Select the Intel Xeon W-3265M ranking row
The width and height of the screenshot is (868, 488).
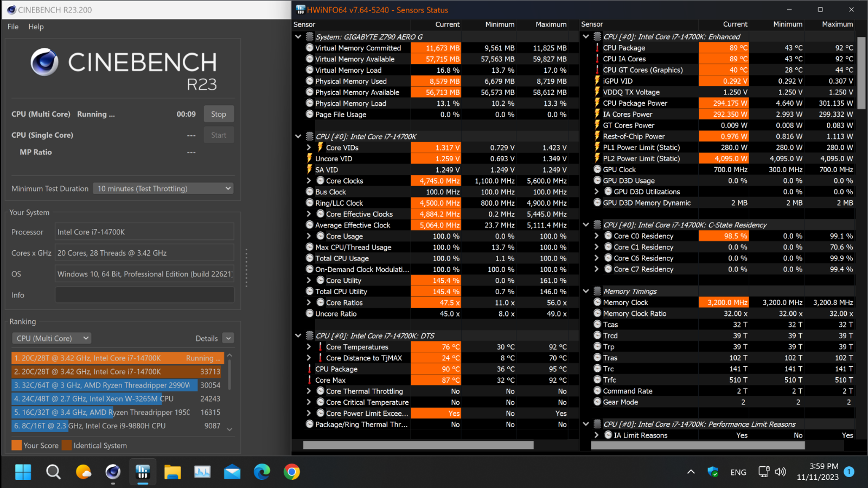pos(117,398)
